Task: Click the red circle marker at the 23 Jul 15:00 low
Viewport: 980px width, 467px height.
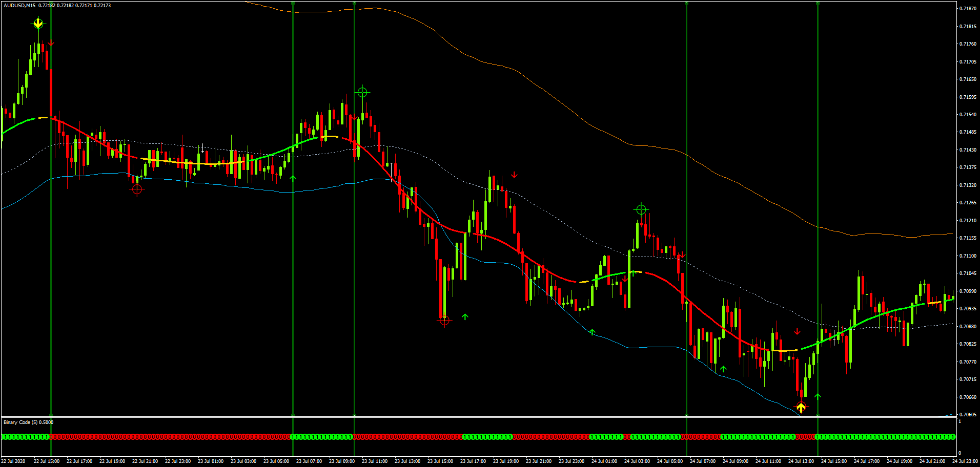Action: pyautogui.click(x=444, y=321)
